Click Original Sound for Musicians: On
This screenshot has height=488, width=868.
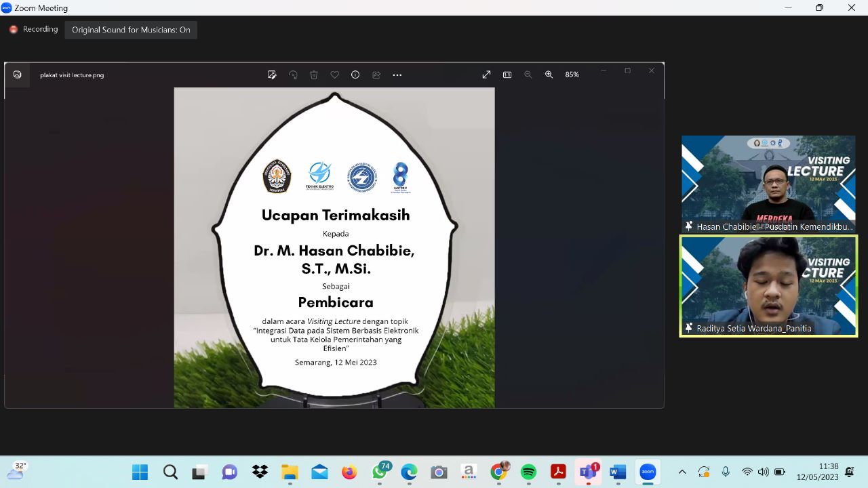131,30
